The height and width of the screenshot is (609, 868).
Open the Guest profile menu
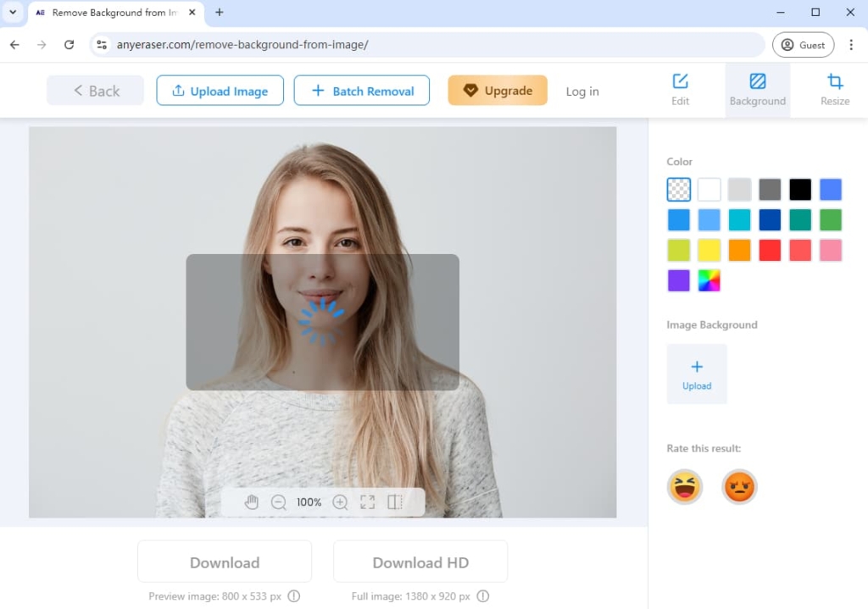point(803,44)
